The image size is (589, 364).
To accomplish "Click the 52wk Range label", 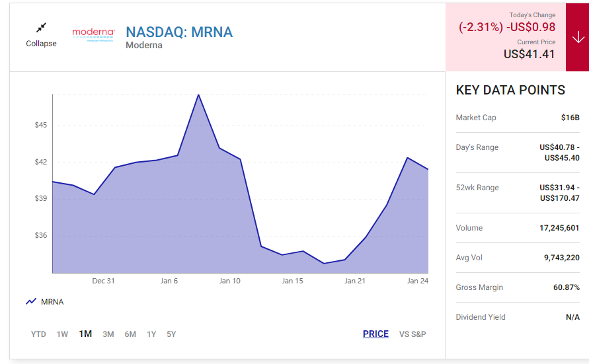I will point(477,188).
